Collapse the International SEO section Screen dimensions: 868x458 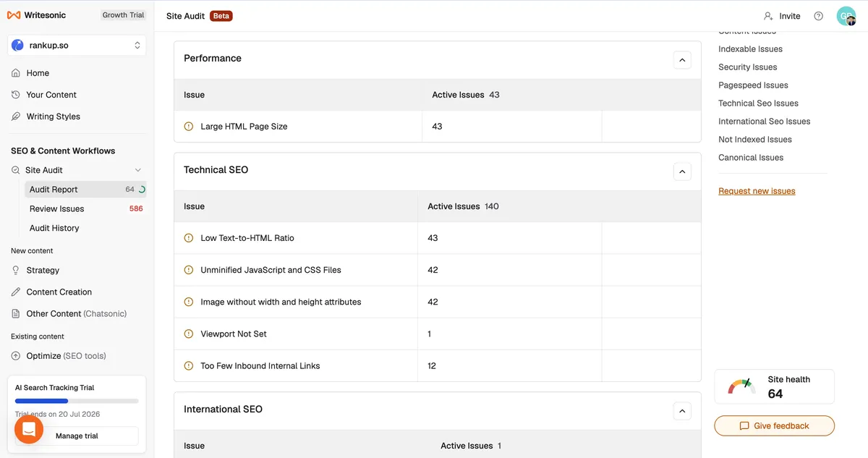[x=682, y=411]
